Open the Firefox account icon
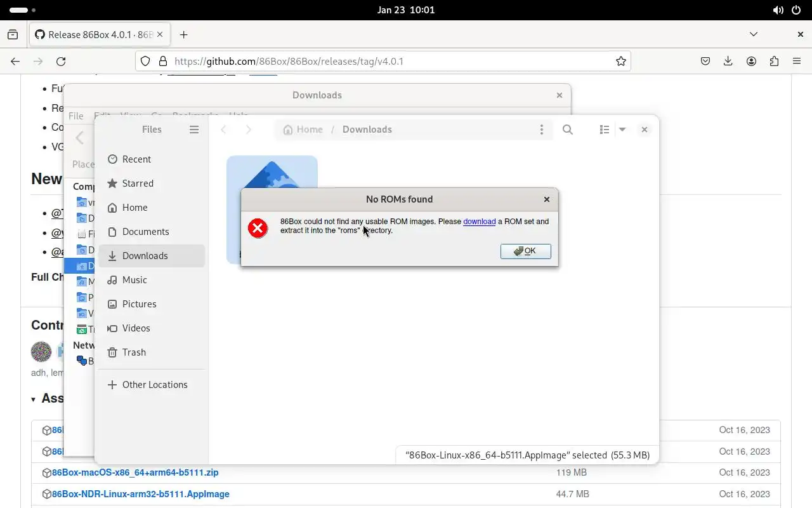Image resolution: width=812 pixels, height=508 pixels. pyautogui.click(x=751, y=62)
